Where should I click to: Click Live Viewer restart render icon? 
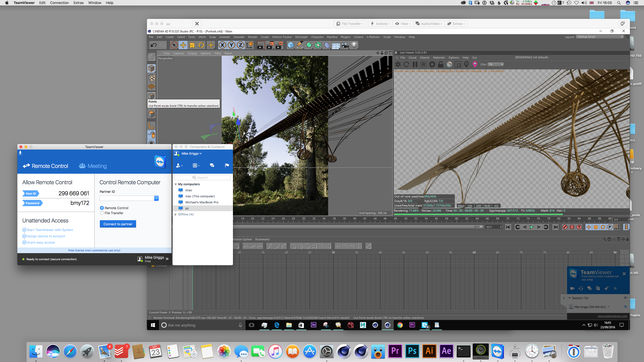(x=406, y=64)
